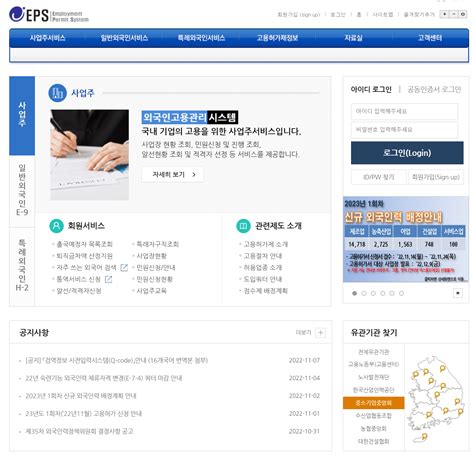Select the fourth banner pagination dot
Image resolution: width=474 pixels, height=460 pixels.
[x=383, y=293]
